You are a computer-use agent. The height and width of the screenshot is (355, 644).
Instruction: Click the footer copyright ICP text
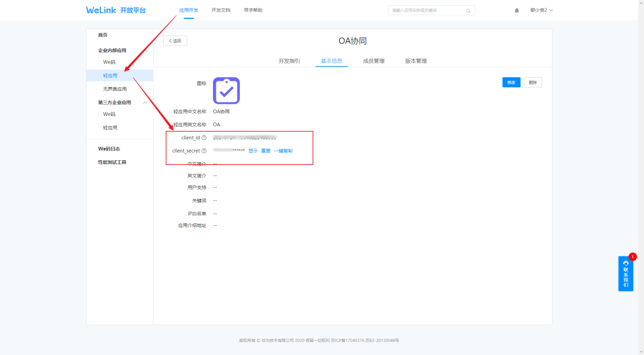click(x=319, y=340)
